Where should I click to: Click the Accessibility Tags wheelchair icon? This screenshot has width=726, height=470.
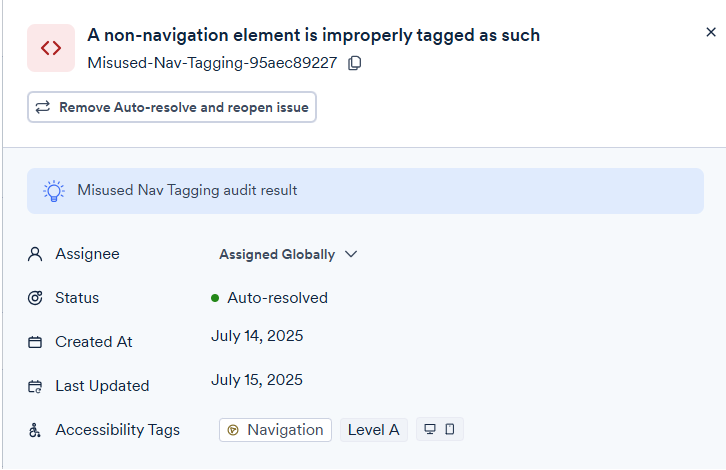pos(35,430)
